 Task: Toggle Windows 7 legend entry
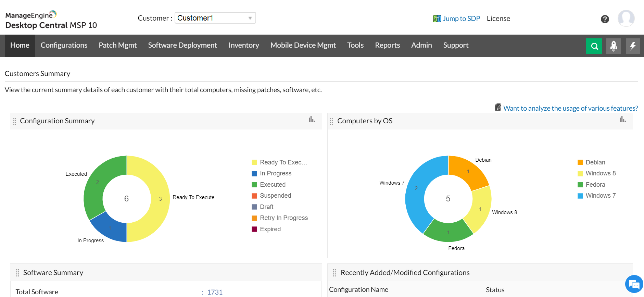(600, 196)
